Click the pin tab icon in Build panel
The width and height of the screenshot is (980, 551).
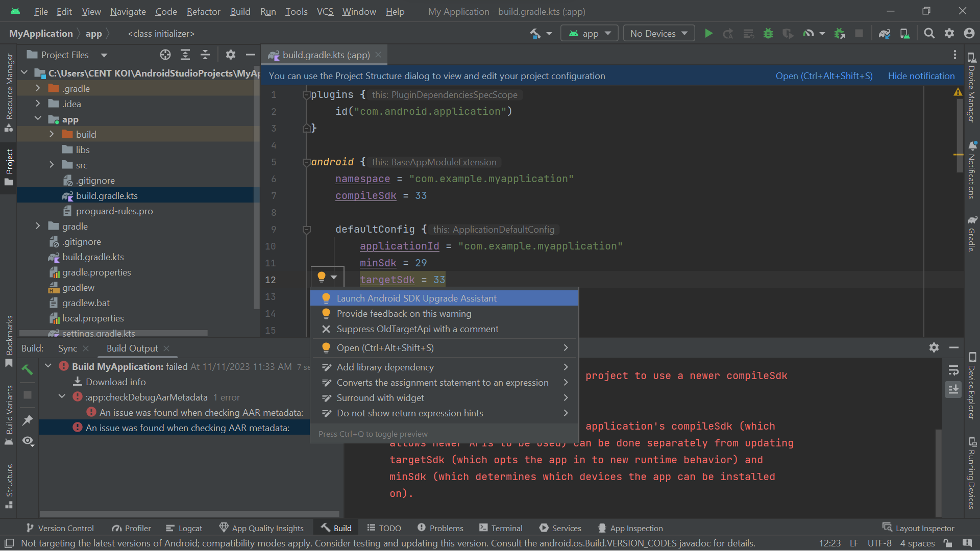point(28,420)
